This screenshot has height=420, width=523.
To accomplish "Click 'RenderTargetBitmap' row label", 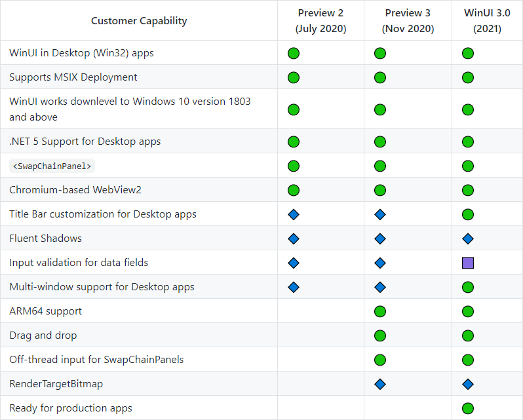I will click(x=56, y=384).
